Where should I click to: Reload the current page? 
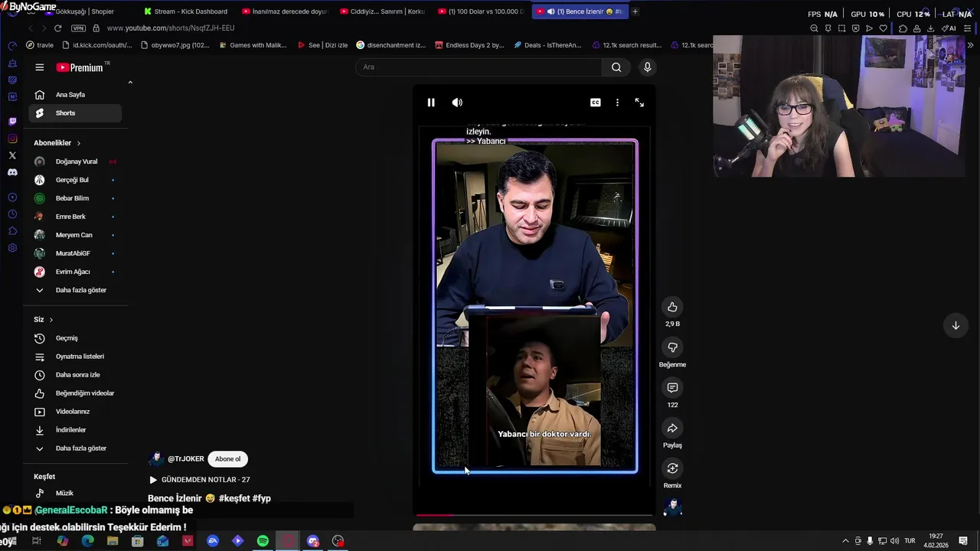click(57, 28)
